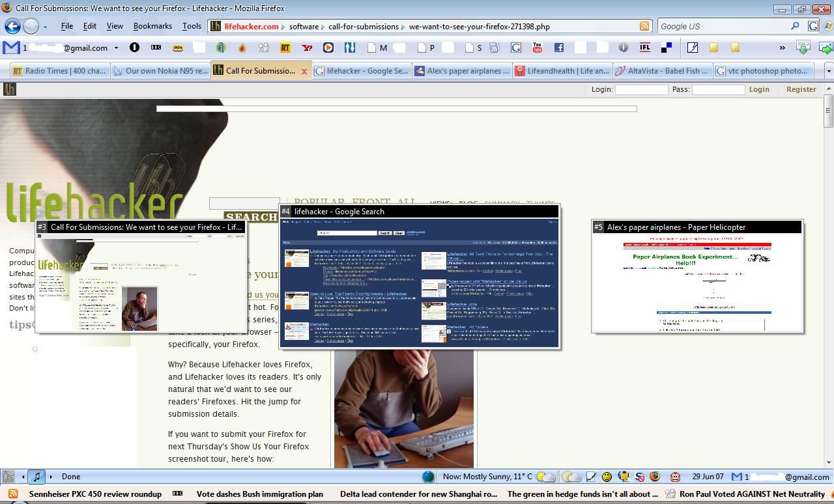Click the NoScript blocked 'S' status icon
834x504 pixels.
click(640, 477)
